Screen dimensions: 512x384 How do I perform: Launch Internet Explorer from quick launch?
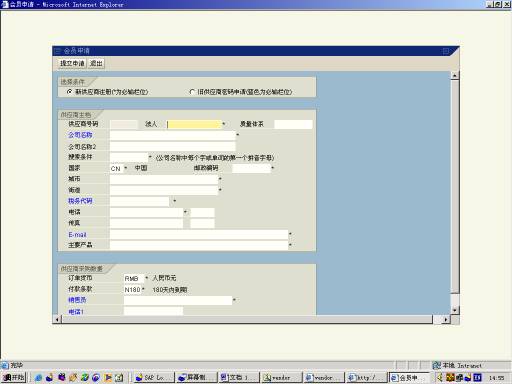tap(38, 378)
